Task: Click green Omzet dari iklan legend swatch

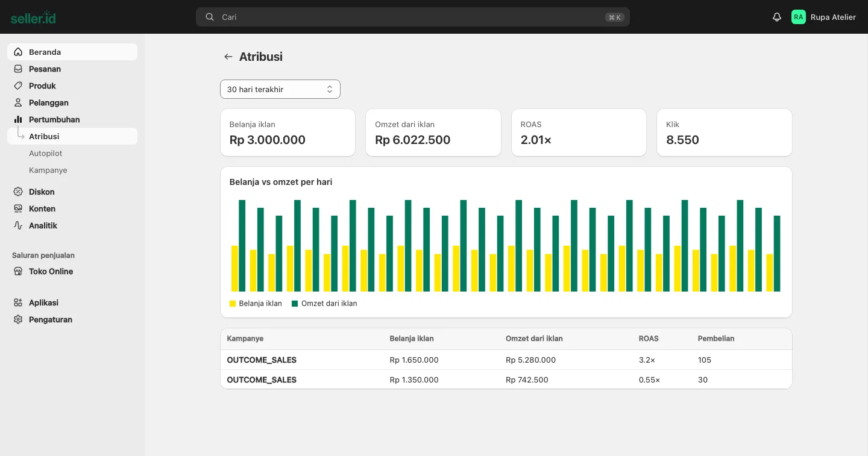Action: click(x=295, y=304)
